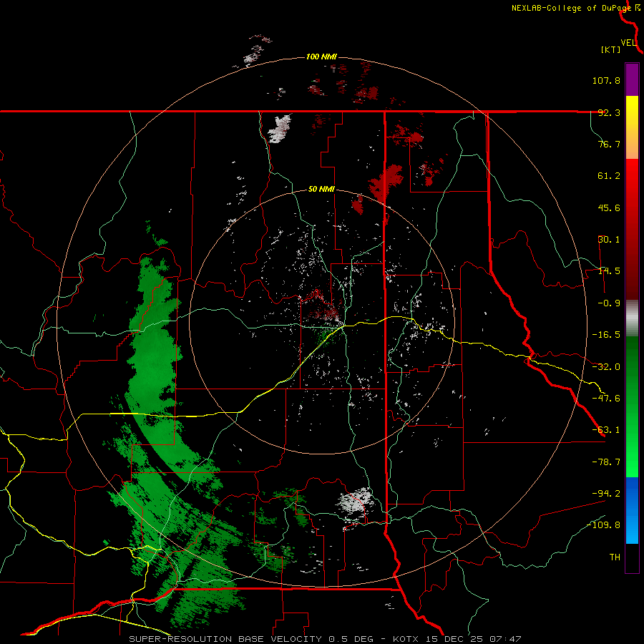
Task: Click the gray near-zero segment of the color bar
Action: (x=632, y=318)
